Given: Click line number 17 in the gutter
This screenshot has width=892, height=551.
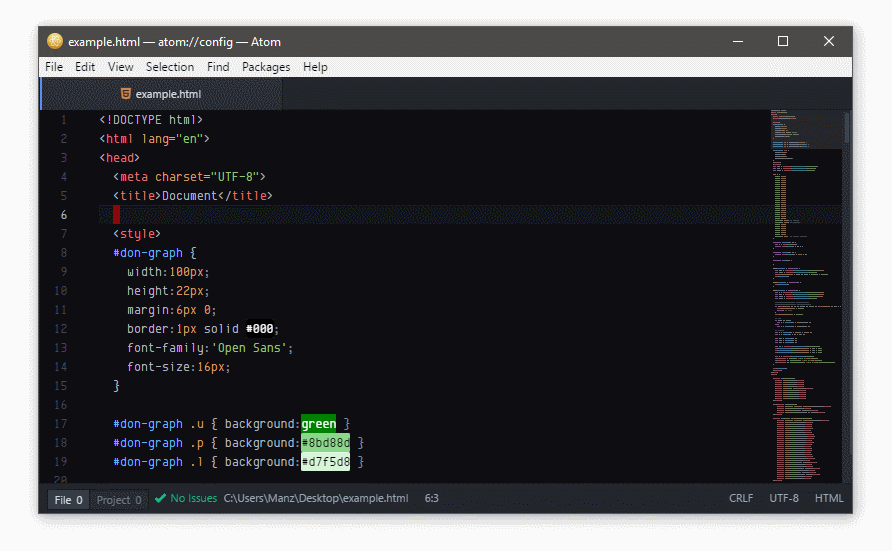Looking at the screenshot, I should [x=60, y=424].
